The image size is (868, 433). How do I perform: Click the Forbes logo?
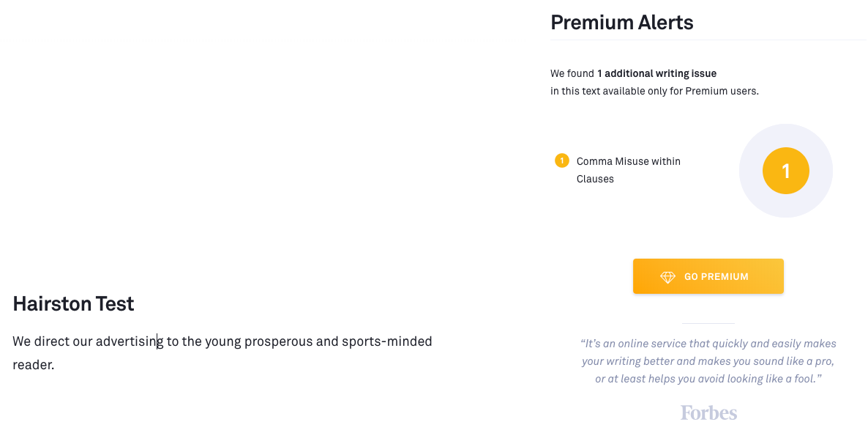[708, 412]
